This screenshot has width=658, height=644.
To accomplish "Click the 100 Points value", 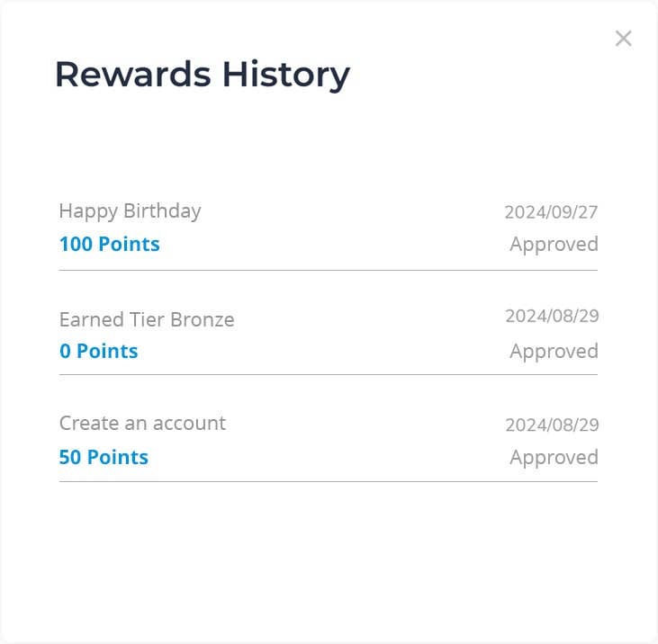I will point(110,244).
